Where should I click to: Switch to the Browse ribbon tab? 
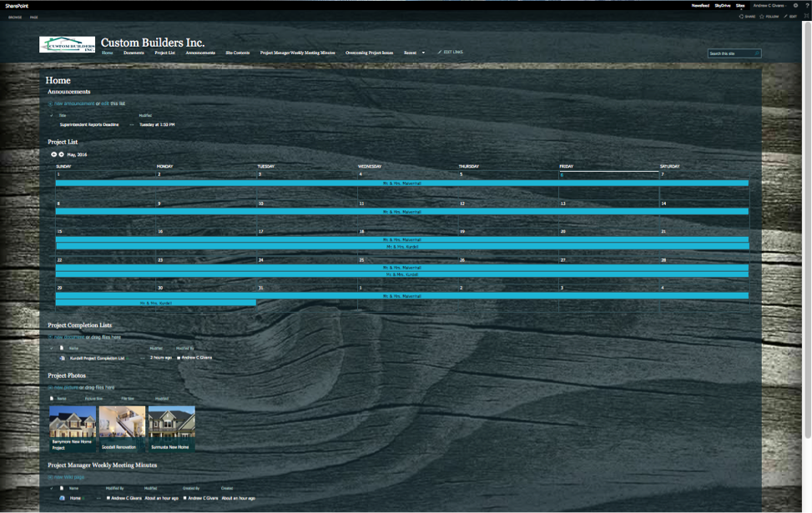15,17
